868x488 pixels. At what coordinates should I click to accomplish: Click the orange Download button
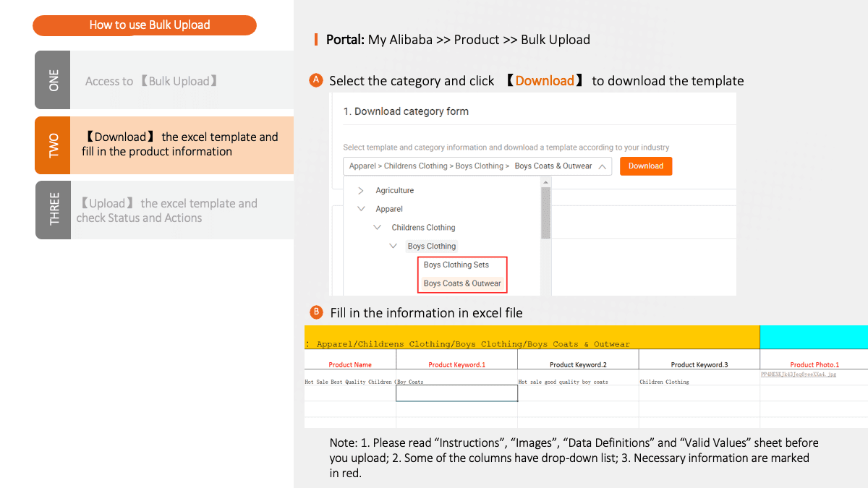(x=646, y=166)
